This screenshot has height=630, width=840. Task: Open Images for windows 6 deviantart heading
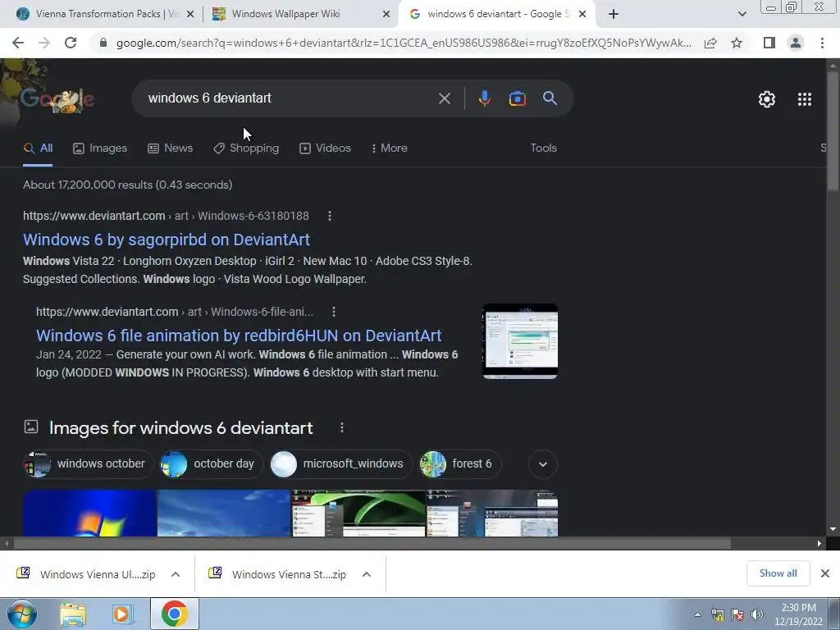point(181,428)
